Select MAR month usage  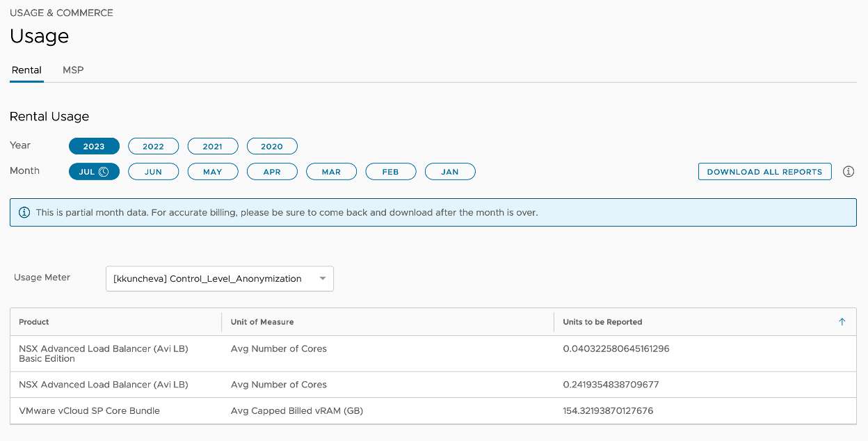pos(331,172)
